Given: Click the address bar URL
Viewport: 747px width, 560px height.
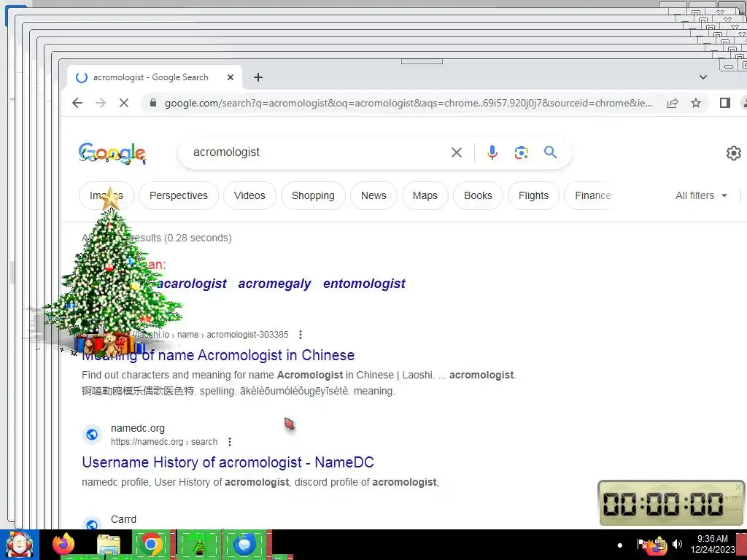Looking at the screenshot, I should pyautogui.click(x=409, y=103).
